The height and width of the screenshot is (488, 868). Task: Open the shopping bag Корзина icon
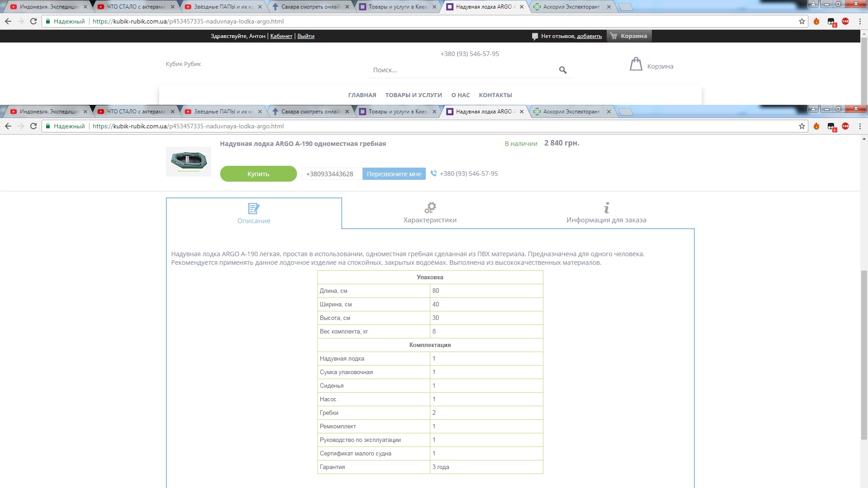[x=636, y=64]
